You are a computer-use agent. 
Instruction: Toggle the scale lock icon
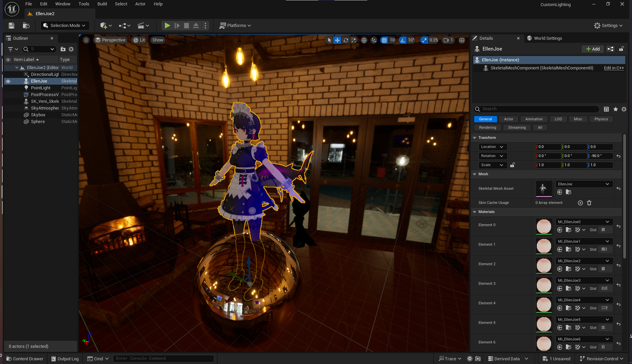coord(512,165)
